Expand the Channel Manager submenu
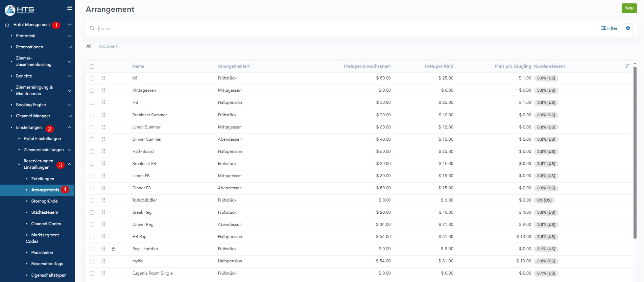644x282 pixels. (69, 116)
